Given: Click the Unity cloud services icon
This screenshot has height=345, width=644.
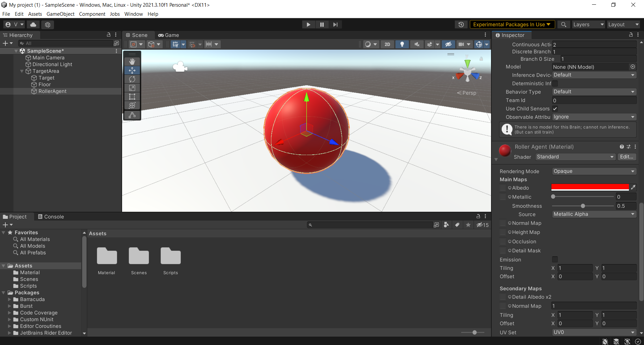Looking at the screenshot, I should [x=33, y=24].
